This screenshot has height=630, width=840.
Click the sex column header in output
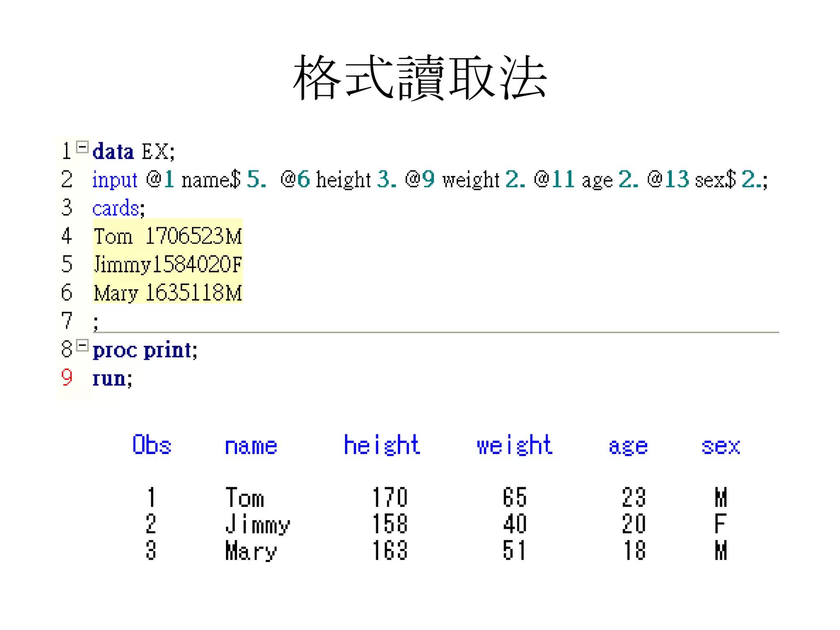click(721, 446)
